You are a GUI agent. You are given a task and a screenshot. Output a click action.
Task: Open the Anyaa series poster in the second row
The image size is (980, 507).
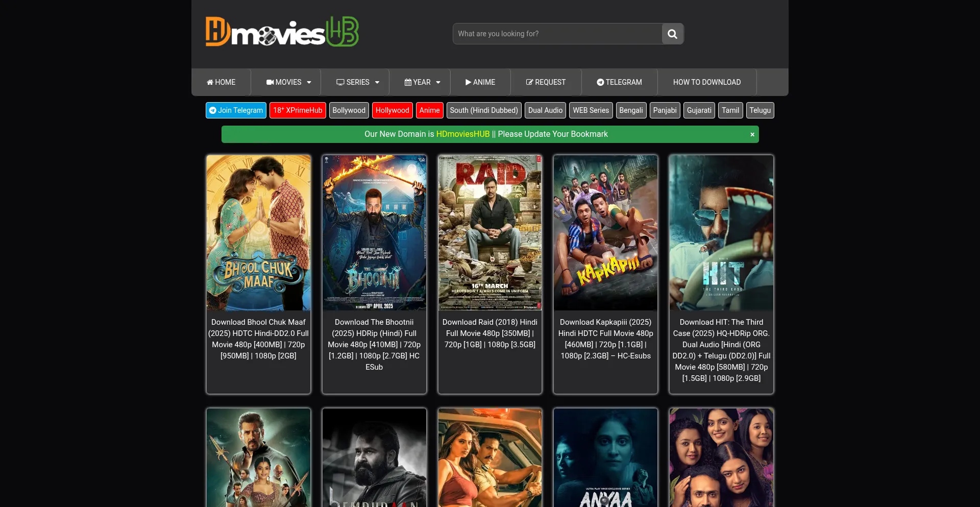tap(606, 457)
